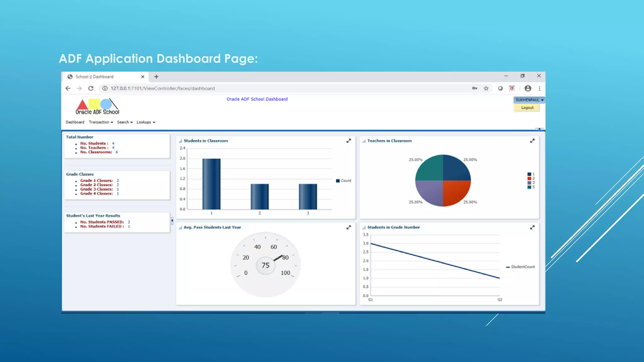The height and width of the screenshot is (362, 644).
Task: Maximize the Teachers in Classroom chart panel
Action: point(532,141)
